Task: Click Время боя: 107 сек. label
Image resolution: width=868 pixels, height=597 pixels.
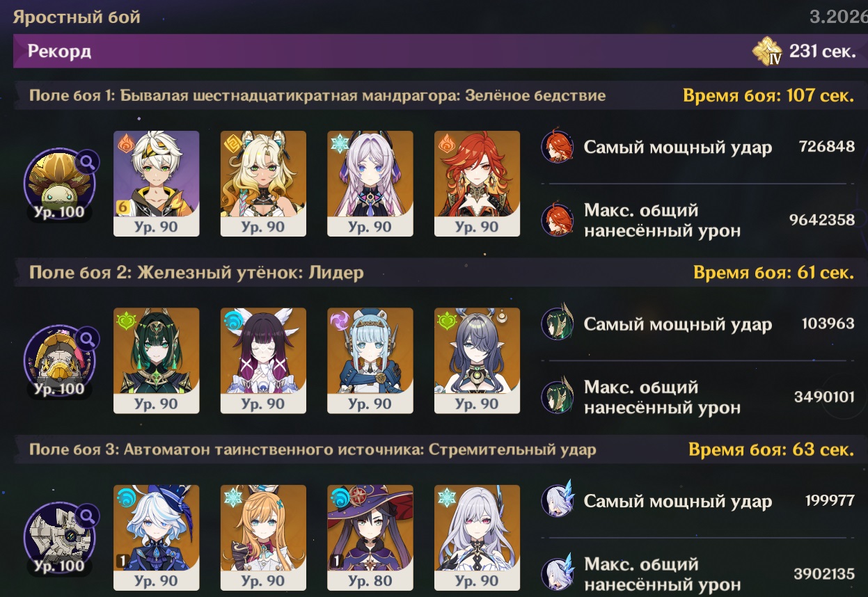Action: (x=768, y=95)
